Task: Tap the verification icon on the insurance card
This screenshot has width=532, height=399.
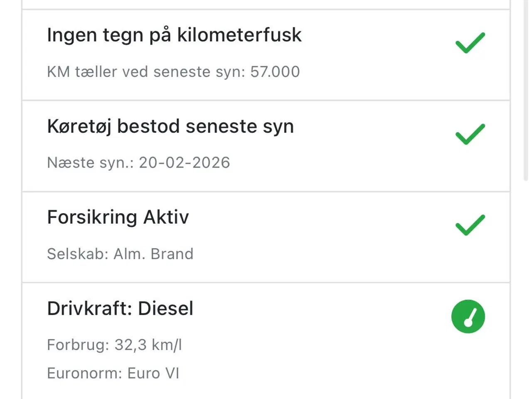Action: [470, 224]
